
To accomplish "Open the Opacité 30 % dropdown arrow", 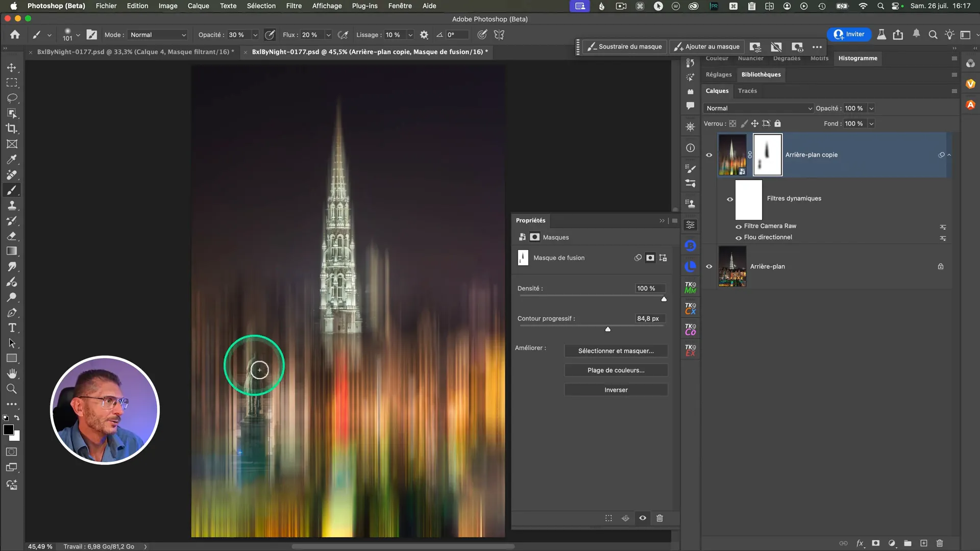I will 255,35.
